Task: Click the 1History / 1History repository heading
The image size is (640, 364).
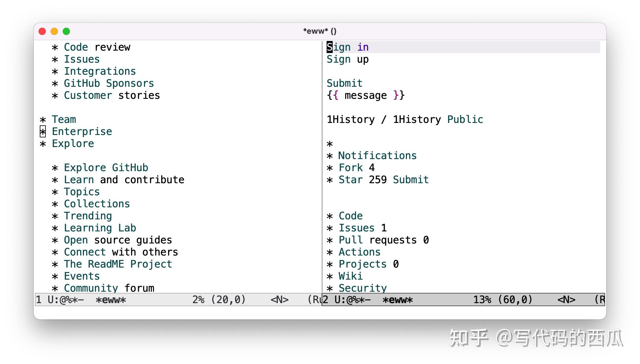Action: tap(384, 120)
